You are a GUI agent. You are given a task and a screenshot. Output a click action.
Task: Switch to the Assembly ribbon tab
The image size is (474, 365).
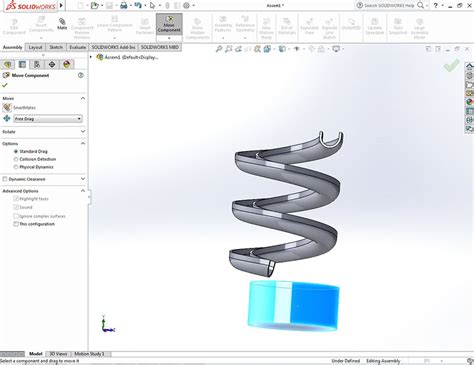13,47
